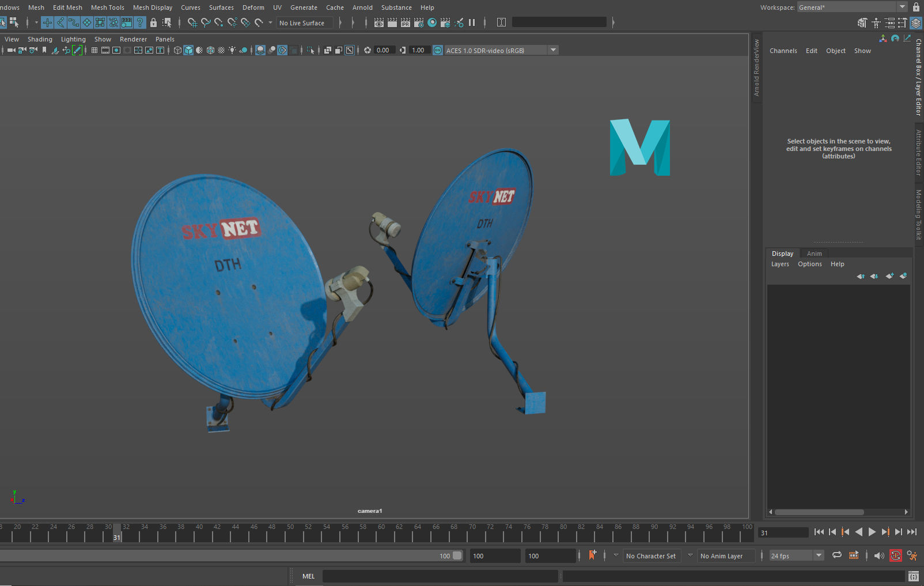Create layer from selected icon
Image resolution: width=924 pixels, height=586 pixels.
(903, 276)
